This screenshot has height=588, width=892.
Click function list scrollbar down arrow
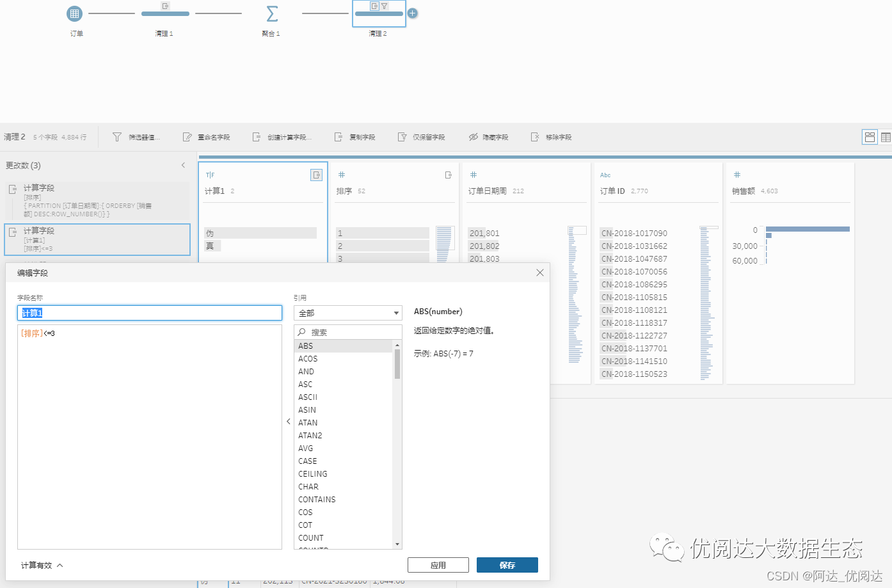click(397, 544)
